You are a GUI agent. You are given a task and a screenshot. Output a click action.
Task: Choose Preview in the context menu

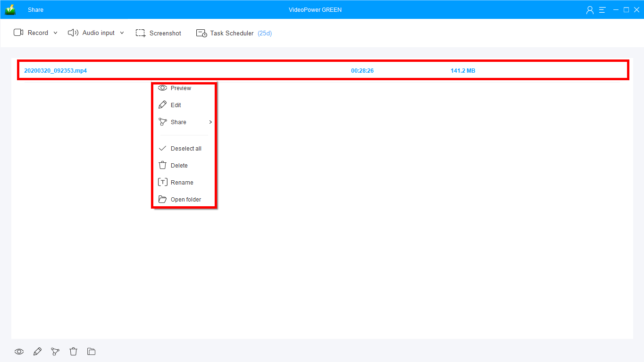[184, 88]
